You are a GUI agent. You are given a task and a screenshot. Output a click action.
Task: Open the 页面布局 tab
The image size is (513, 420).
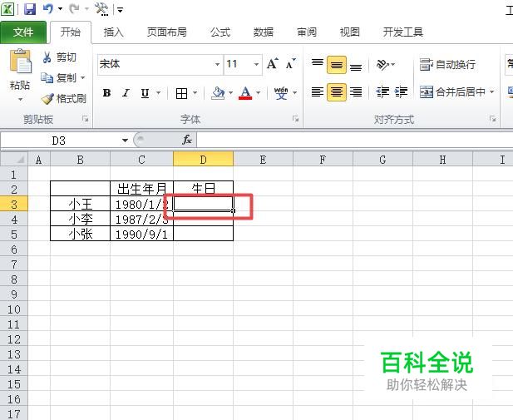pos(167,32)
